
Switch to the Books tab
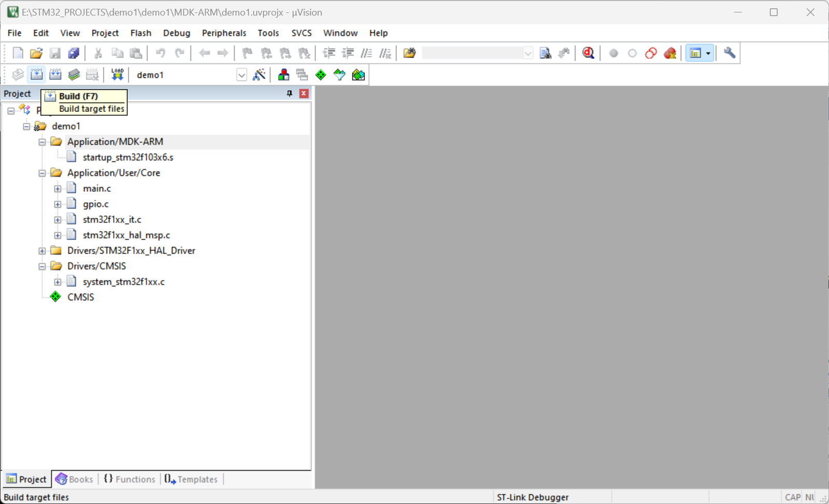pos(74,479)
